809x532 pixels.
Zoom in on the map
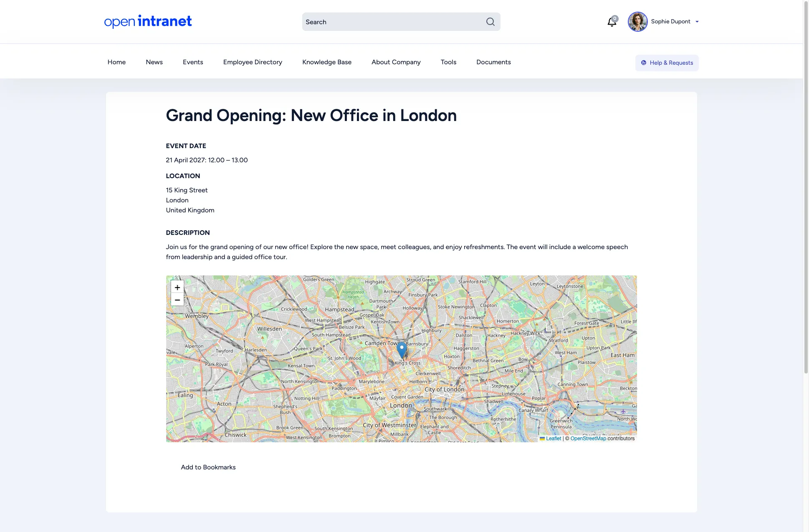(x=177, y=287)
